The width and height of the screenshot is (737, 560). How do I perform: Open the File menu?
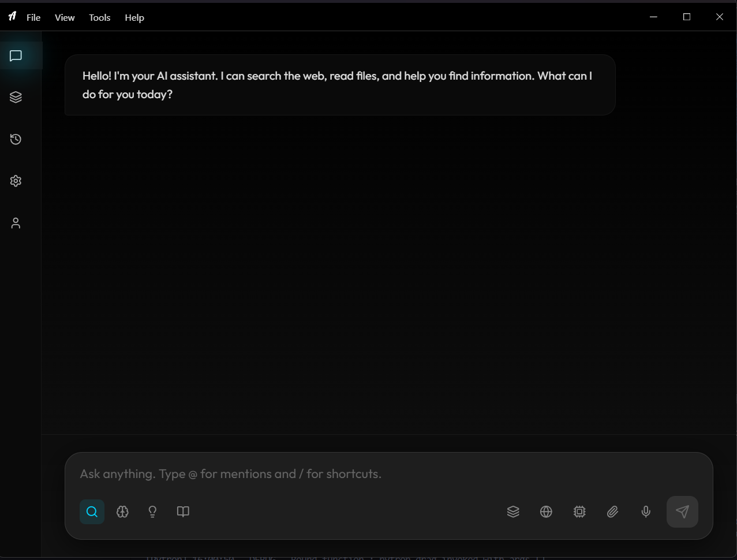(x=33, y=17)
